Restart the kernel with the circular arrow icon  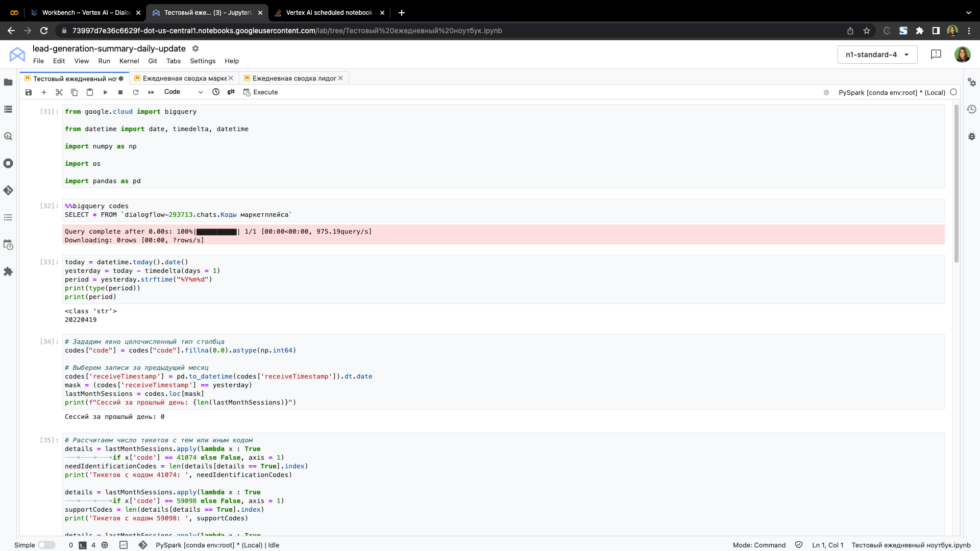[136, 92]
